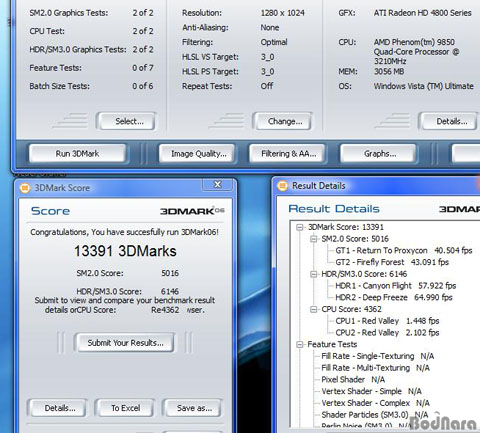Click Filtering value Optimal
The width and height of the screenshot is (480, 433).
pos(274,42)
